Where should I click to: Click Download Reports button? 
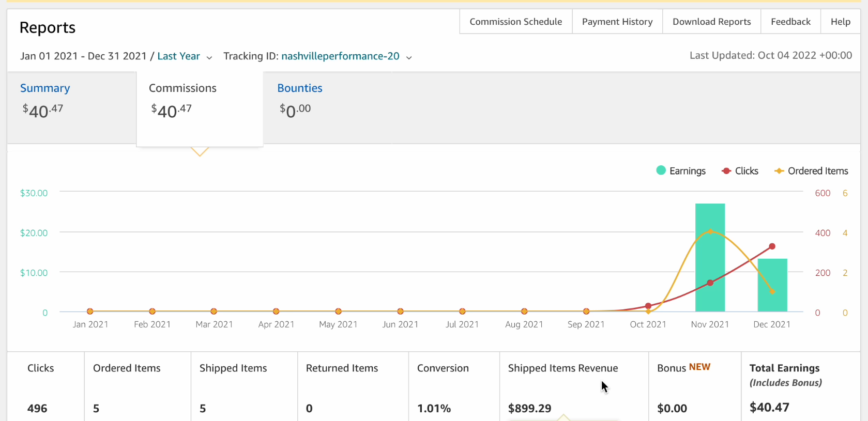712,22
